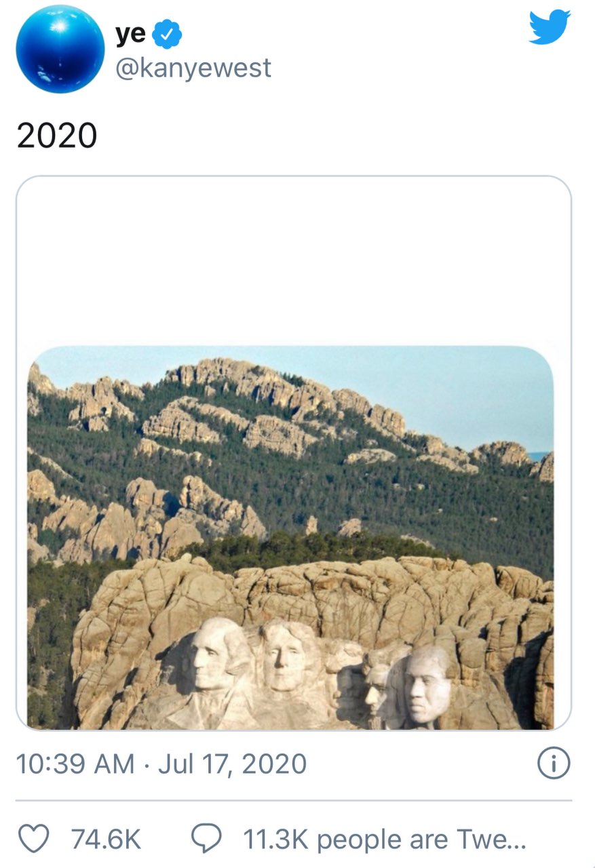
Task: Click the Twitter bird logo
Action: pyautogui.click(x=550, y=27)
